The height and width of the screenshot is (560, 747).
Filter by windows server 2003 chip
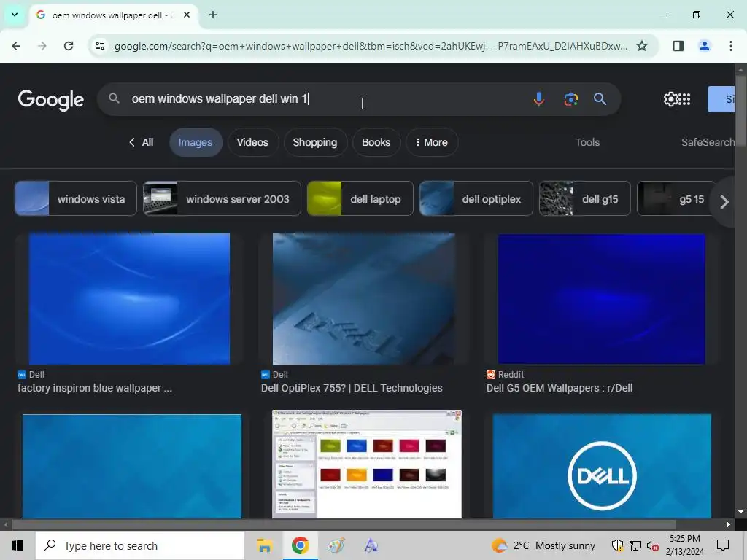point(222,198)
